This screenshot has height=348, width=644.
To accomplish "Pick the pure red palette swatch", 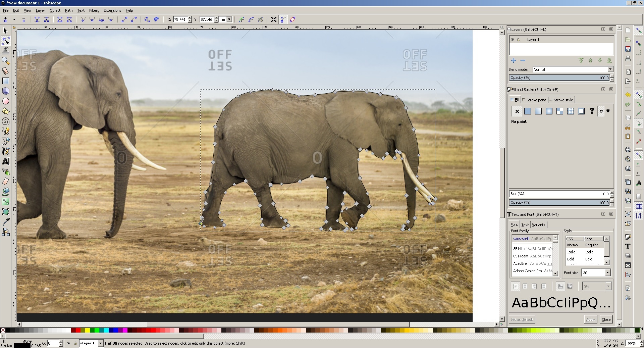I will pyautogui.click(x=78, y=330).
